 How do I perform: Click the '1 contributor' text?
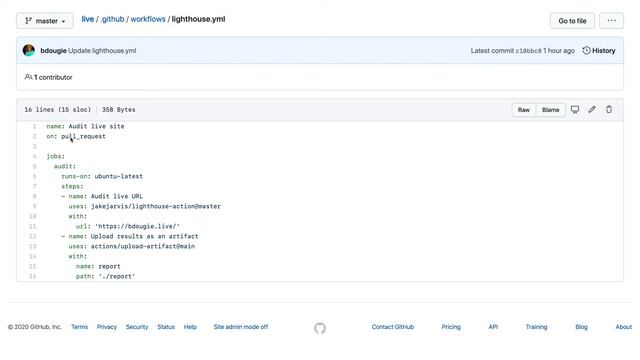coord(53,77)
